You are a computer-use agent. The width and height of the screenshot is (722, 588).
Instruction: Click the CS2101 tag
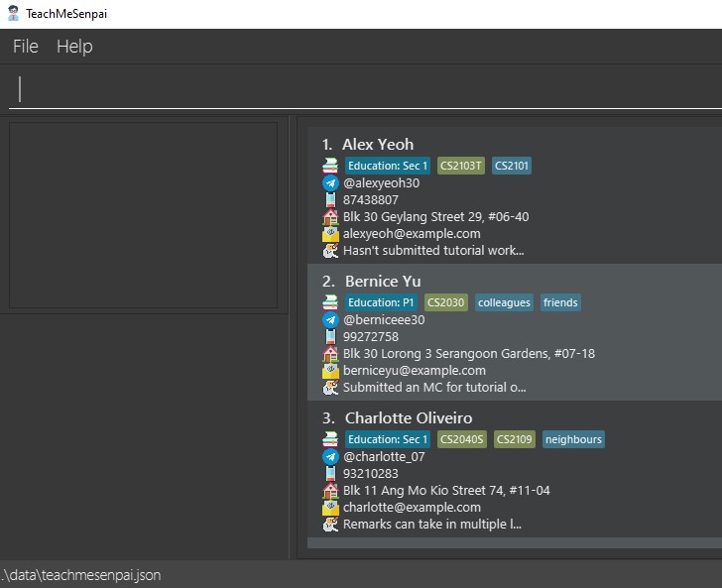click(512, 166)
